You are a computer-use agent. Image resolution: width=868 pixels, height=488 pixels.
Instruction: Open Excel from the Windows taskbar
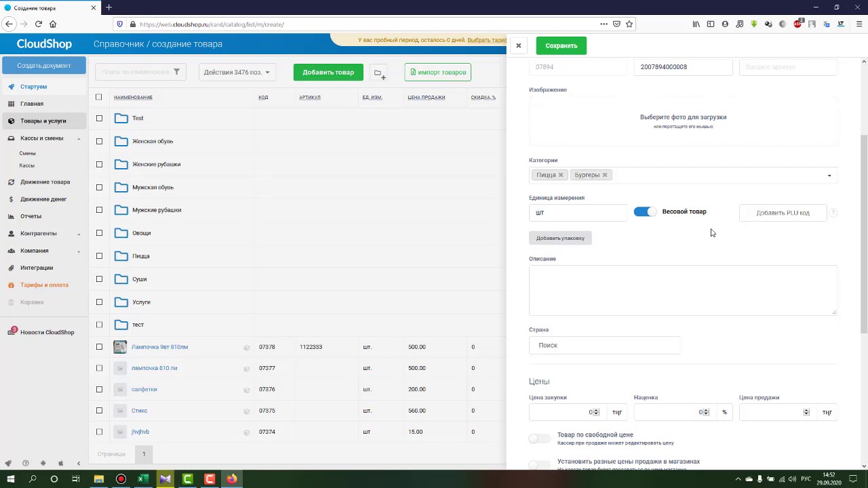coord(143,479)
